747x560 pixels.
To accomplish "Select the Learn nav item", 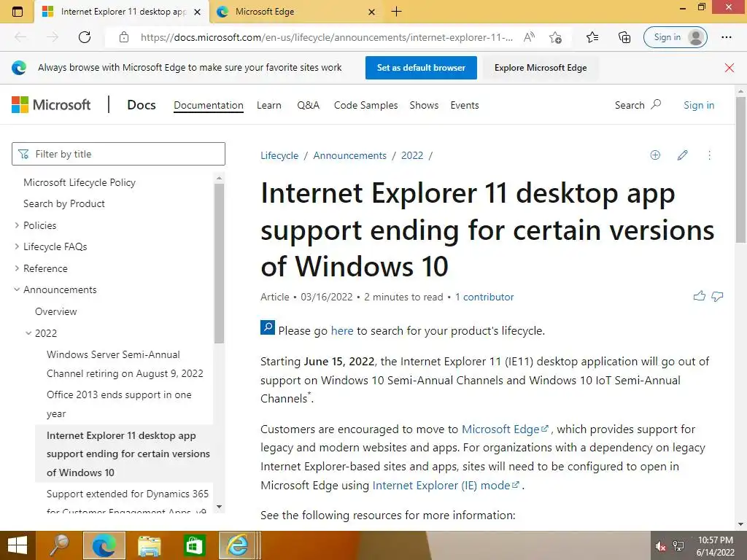I will [269, 105].
